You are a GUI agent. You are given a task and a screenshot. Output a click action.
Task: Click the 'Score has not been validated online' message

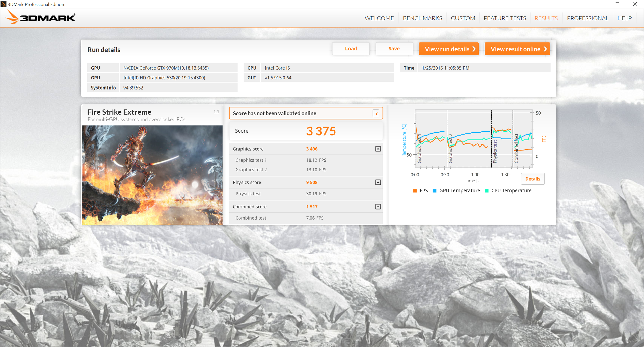(x=274, y=113)
